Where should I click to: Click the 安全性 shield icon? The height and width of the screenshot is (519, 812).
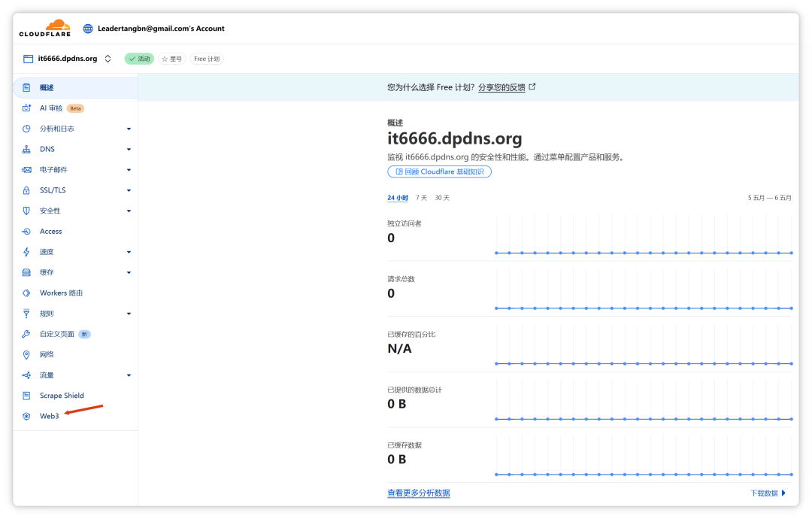pos(26,211)
